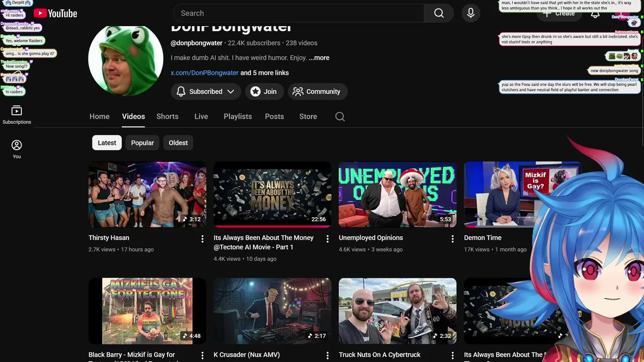Expand the Subscribed notification dropdown

coord(205,92)
